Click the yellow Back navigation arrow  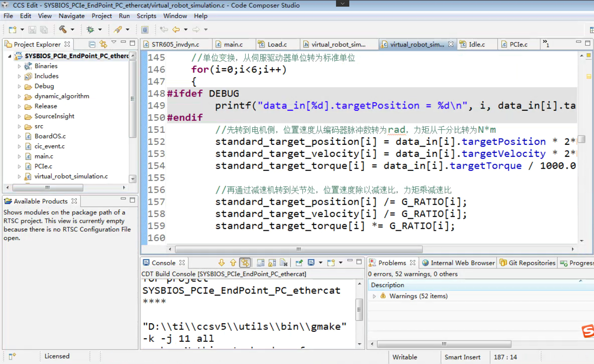176,30
